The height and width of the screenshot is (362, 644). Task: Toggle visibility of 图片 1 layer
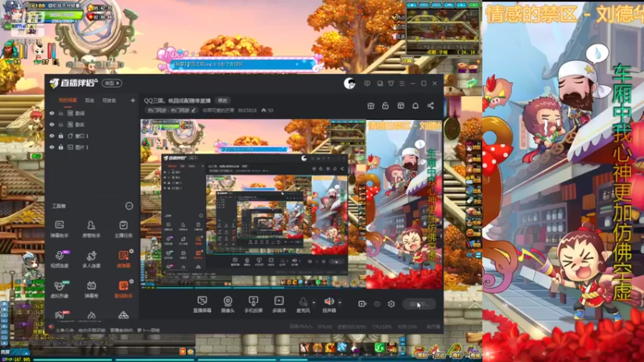[52, 147]
